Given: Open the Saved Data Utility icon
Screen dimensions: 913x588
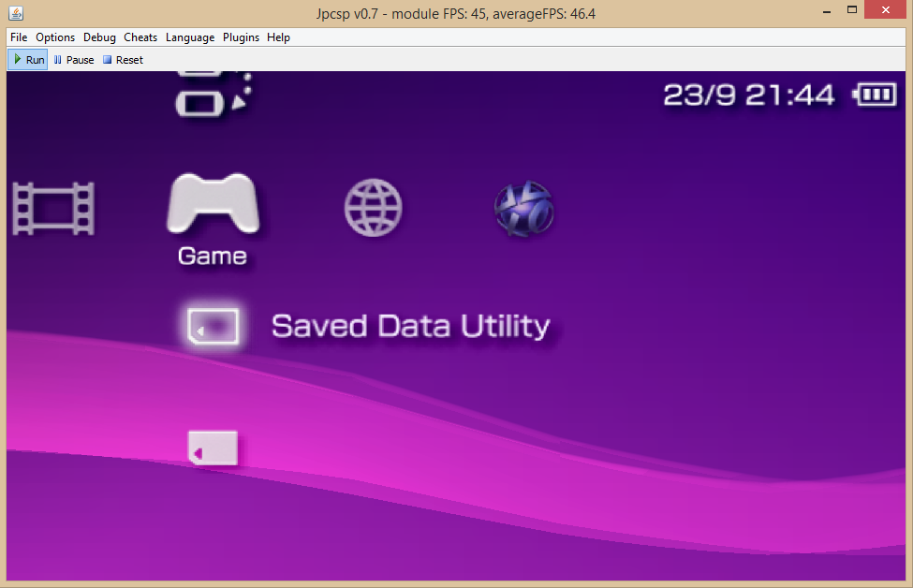Looking at the screenshot, I should (x=214, y=326).
